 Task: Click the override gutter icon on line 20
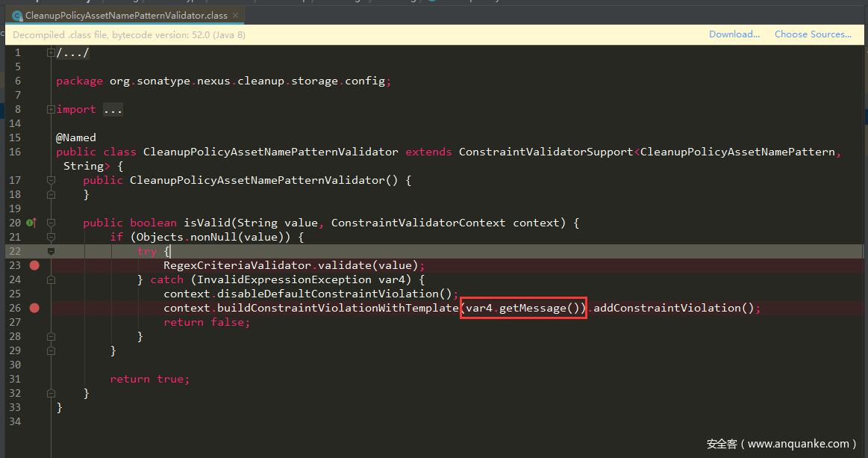31,223
